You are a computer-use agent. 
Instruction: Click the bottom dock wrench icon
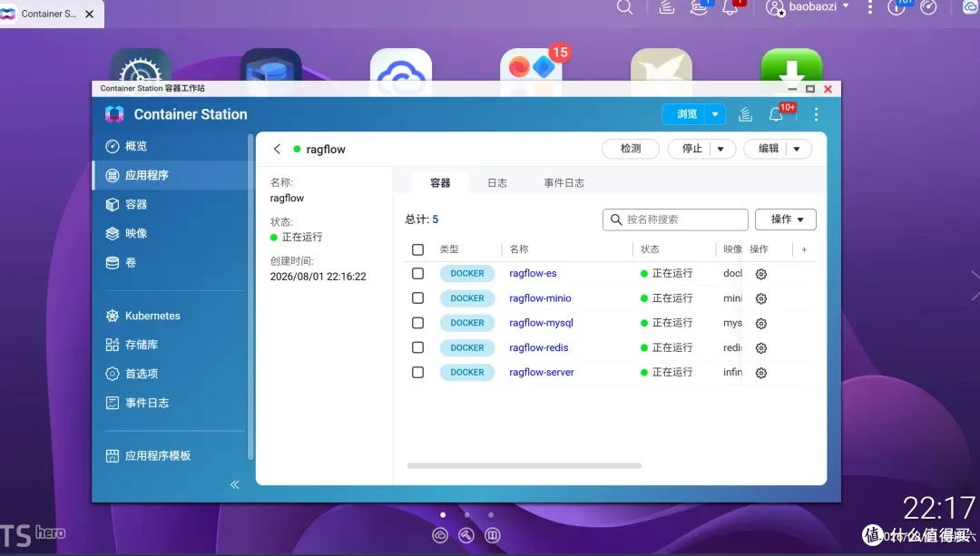point(466,535)
